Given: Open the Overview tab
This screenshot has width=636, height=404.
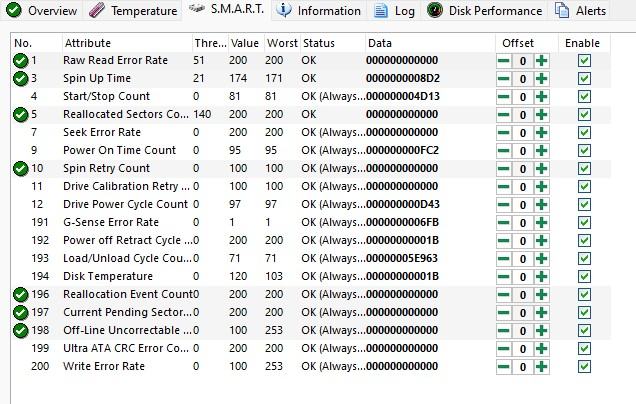Looking at the screenshot, I should [42, 11].
